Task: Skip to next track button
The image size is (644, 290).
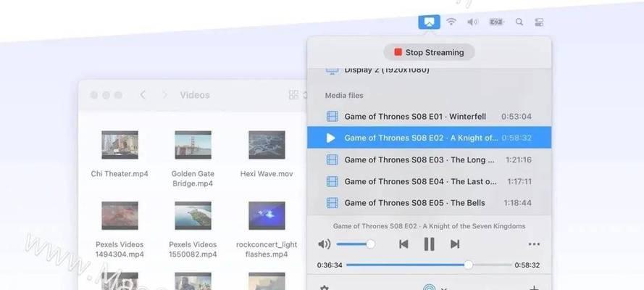Action: click(455, 244)
